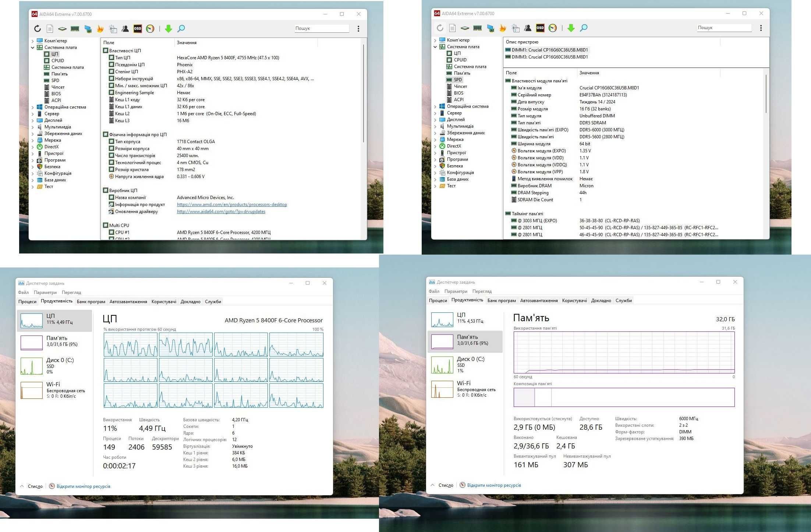Open Параметри menu in memory Task Manager
The width and height of the screenshot is (811, 532).
click(x=456, y=291)
